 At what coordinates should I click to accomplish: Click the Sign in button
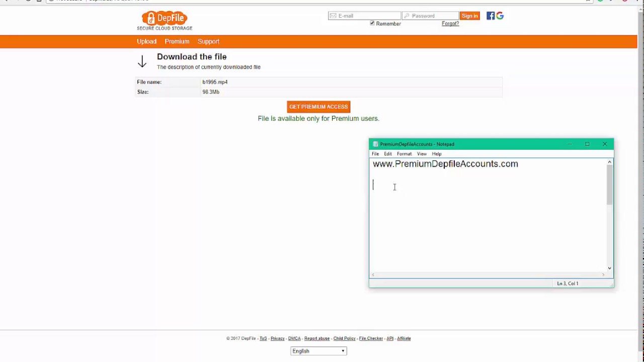tap(469, 16)
